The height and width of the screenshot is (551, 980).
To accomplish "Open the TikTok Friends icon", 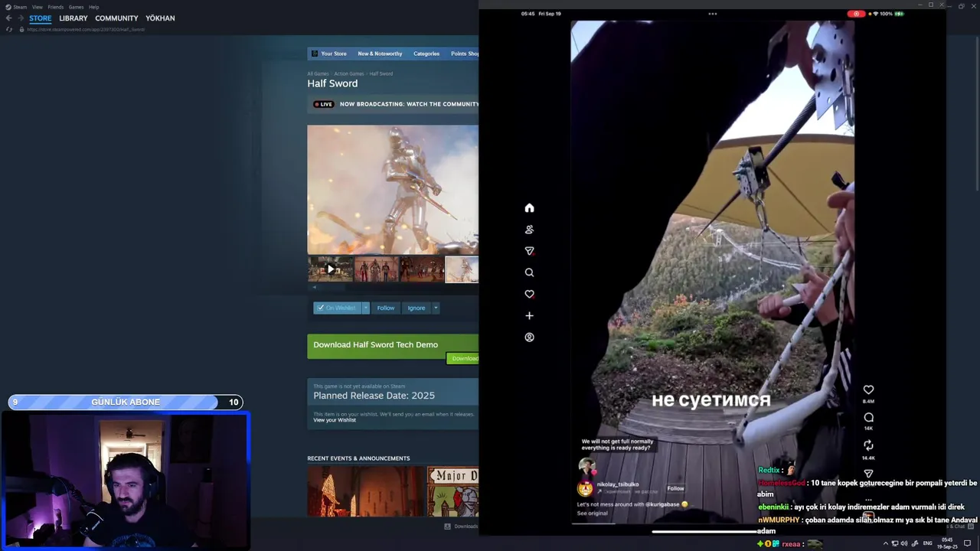I will click(529, 230).
